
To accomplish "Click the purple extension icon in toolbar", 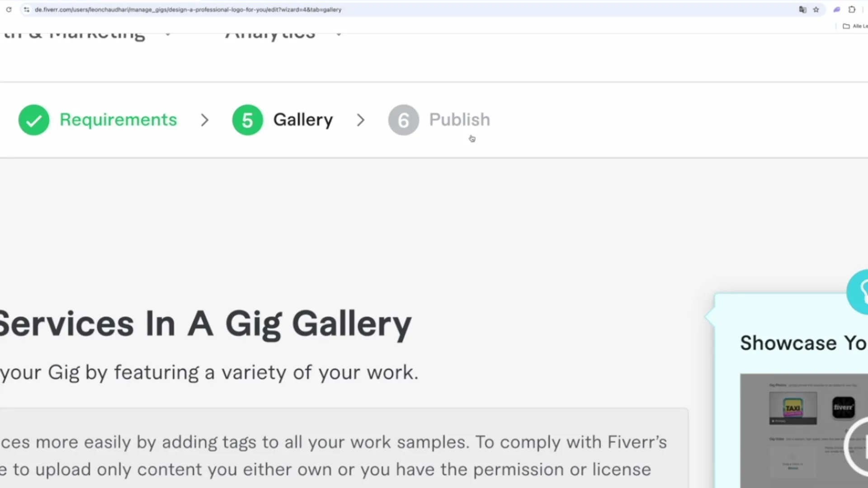I will point(837,9).
